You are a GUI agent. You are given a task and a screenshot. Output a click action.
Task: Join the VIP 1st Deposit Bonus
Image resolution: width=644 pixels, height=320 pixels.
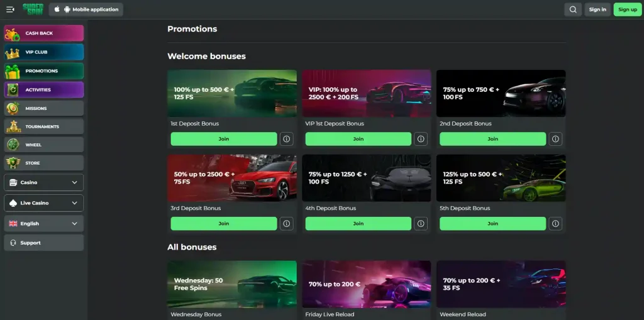358,139
